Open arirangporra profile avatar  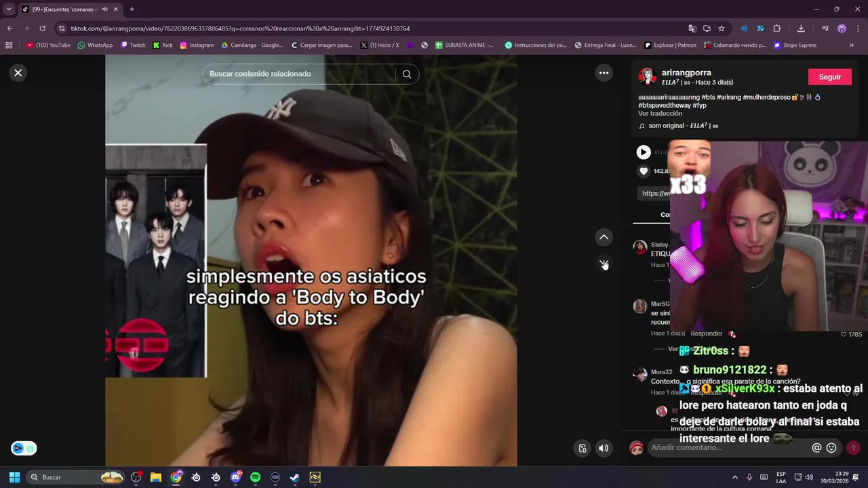(x=647, y=77)
